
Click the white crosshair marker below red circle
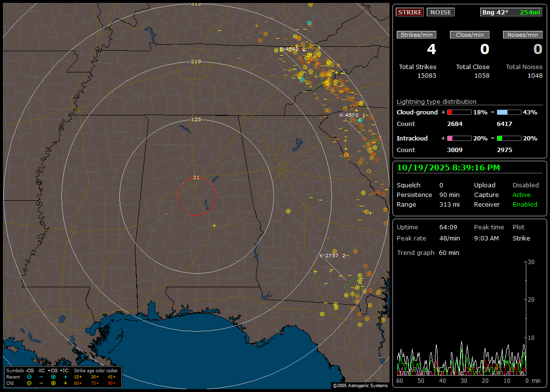(214, 225)
